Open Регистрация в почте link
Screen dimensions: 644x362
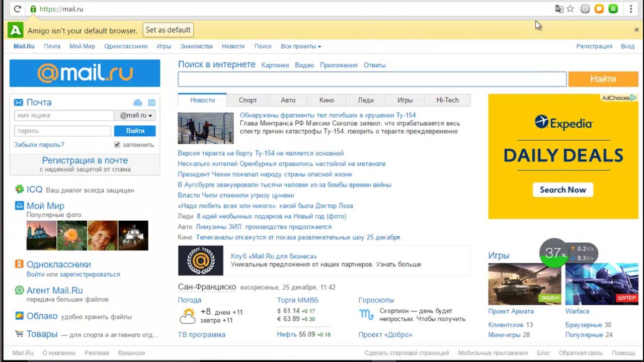(x=85, y=160)
